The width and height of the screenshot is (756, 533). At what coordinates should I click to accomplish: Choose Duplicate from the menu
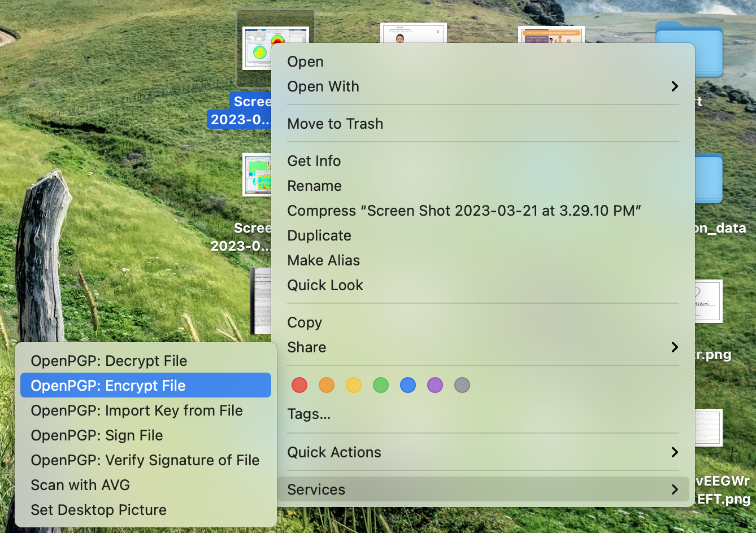coord(483,235)
